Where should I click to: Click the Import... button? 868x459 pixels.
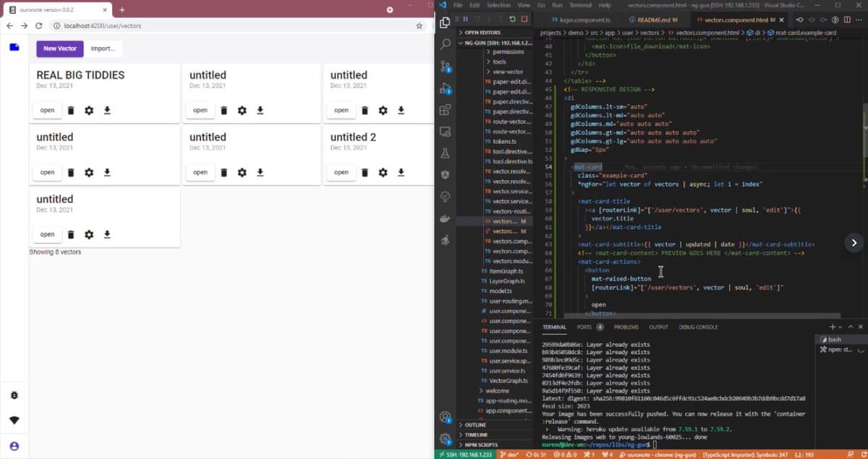point(103,48)
